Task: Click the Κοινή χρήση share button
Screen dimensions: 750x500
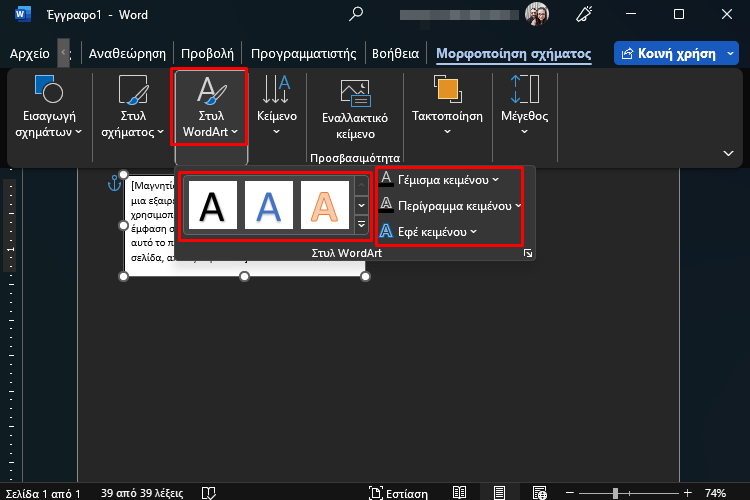Action: (x=669, y=54)
